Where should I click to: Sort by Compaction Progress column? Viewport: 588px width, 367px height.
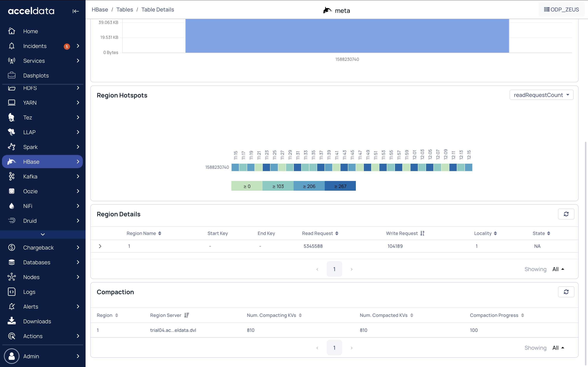pyautogui.click(x=522, y=315)
